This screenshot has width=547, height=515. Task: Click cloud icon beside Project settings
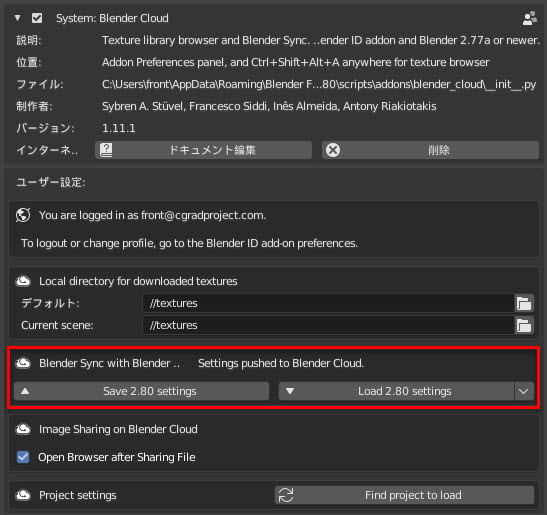(23, 495)
